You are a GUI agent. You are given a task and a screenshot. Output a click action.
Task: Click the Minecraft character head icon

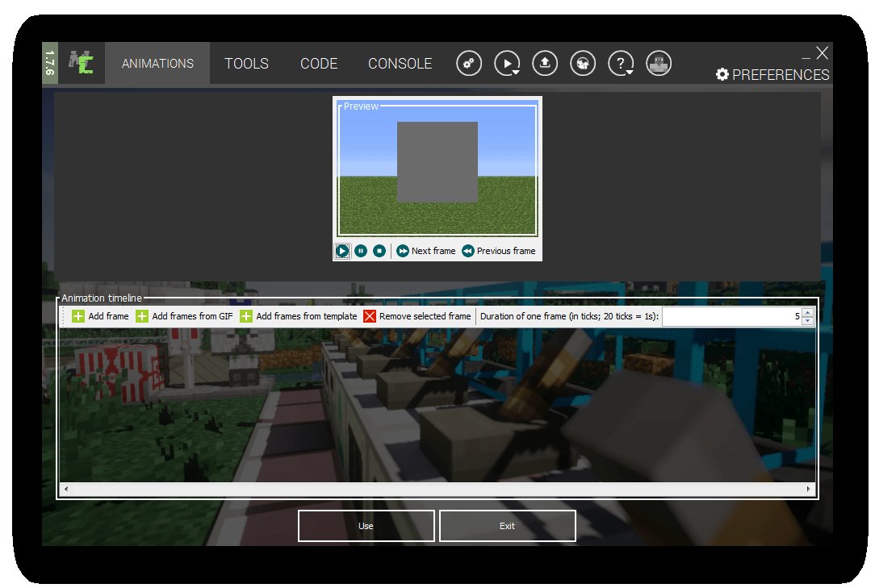(x=659, y=64)
